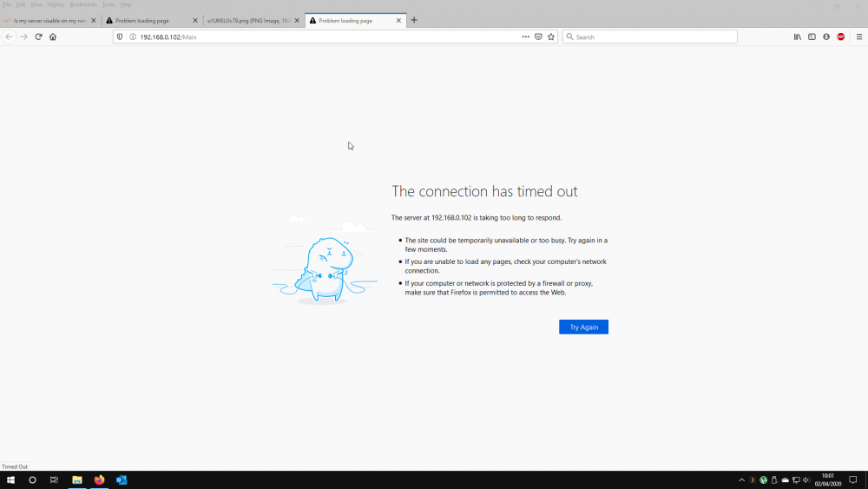
Task: Click 'The connection has timed out' heading
Action: click(x=484, y=191)
